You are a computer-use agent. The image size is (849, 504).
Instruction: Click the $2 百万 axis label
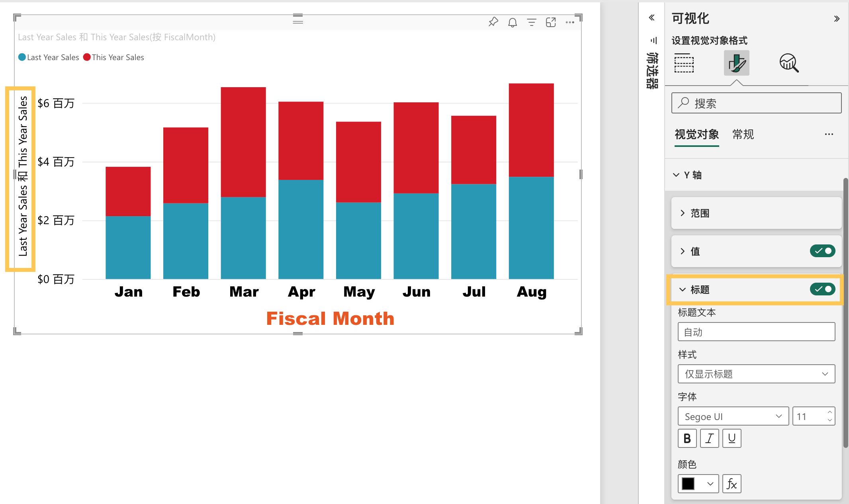tap(56, 220)
